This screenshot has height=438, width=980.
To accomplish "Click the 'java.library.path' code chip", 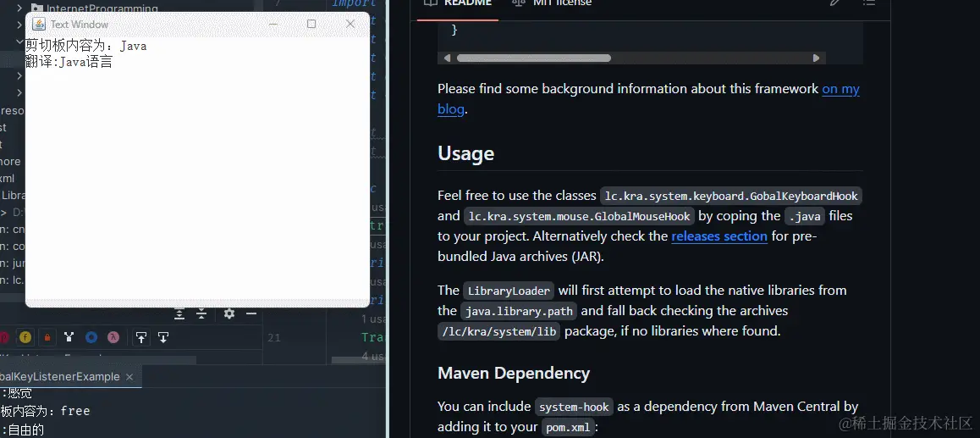I will [x=519, y=311].
